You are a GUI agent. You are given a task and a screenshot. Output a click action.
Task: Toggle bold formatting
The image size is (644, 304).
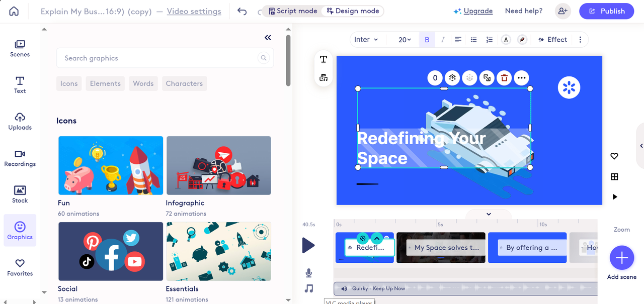[427, 40]
